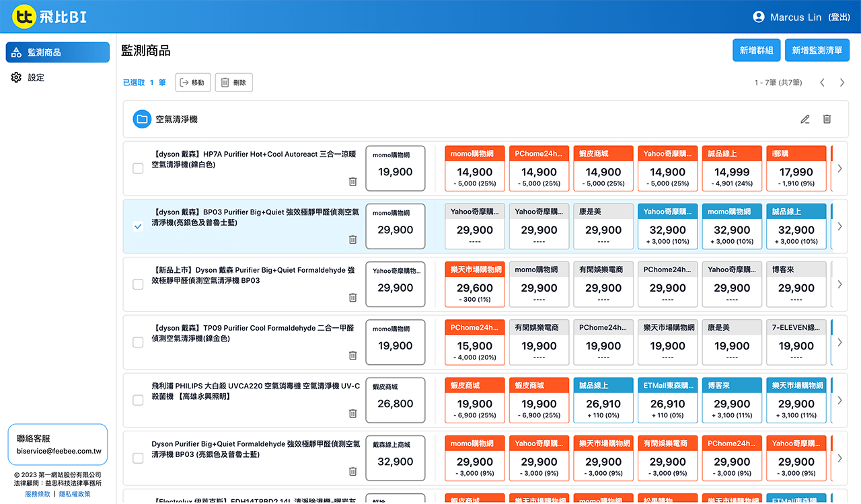Click the Marcus Lin username
This screenshot has width=861, height=504.
point(796,17)
